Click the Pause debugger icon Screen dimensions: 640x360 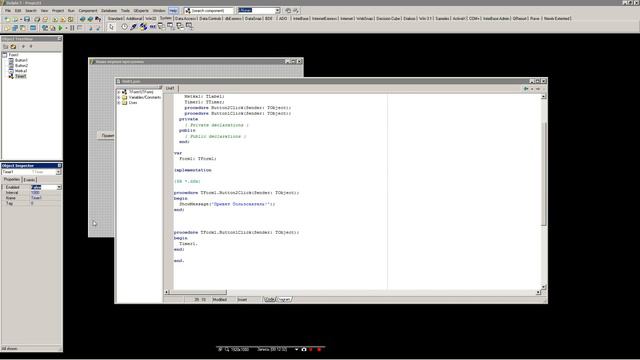point(72,28)
